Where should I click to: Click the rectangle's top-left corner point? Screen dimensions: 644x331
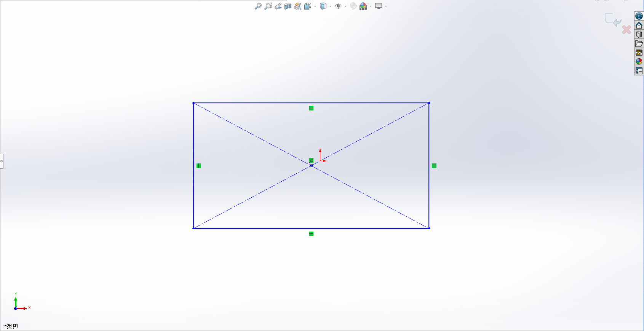pos(193,103)
